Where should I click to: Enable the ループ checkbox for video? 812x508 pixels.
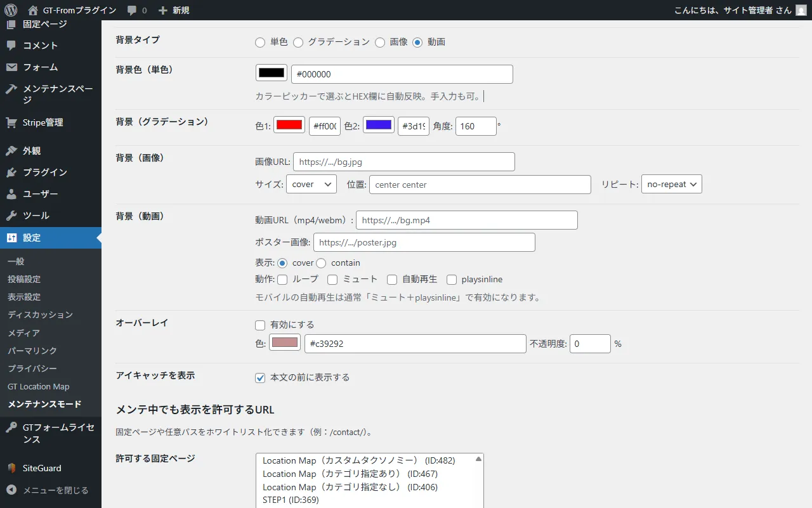(x=282, y=280)
